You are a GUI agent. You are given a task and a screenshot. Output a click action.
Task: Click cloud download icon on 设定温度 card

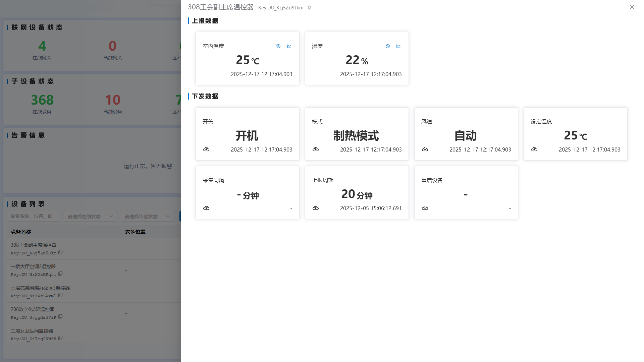534,149
